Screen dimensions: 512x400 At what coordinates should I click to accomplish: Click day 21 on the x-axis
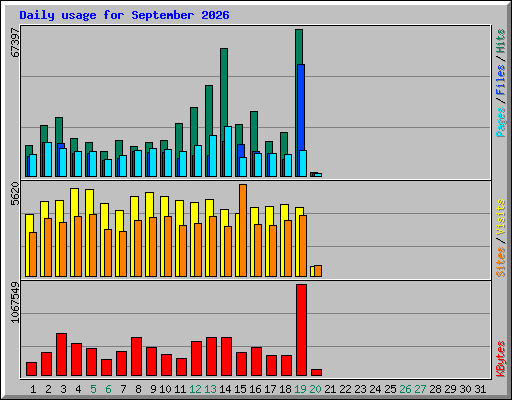330,389
